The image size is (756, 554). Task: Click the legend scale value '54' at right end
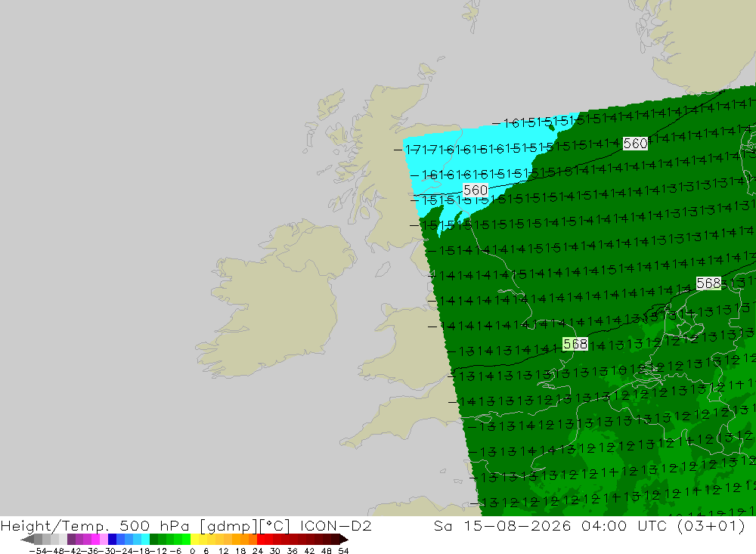tap(343, 551)
